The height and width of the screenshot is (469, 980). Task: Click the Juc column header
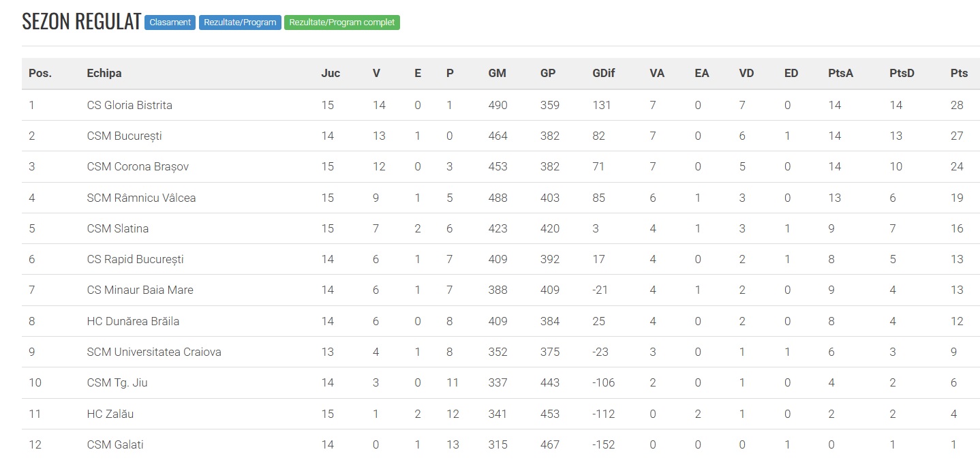331,73
